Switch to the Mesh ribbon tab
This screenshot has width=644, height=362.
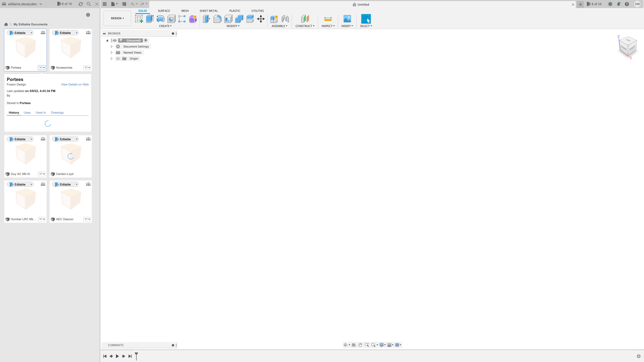coord(185,11)
